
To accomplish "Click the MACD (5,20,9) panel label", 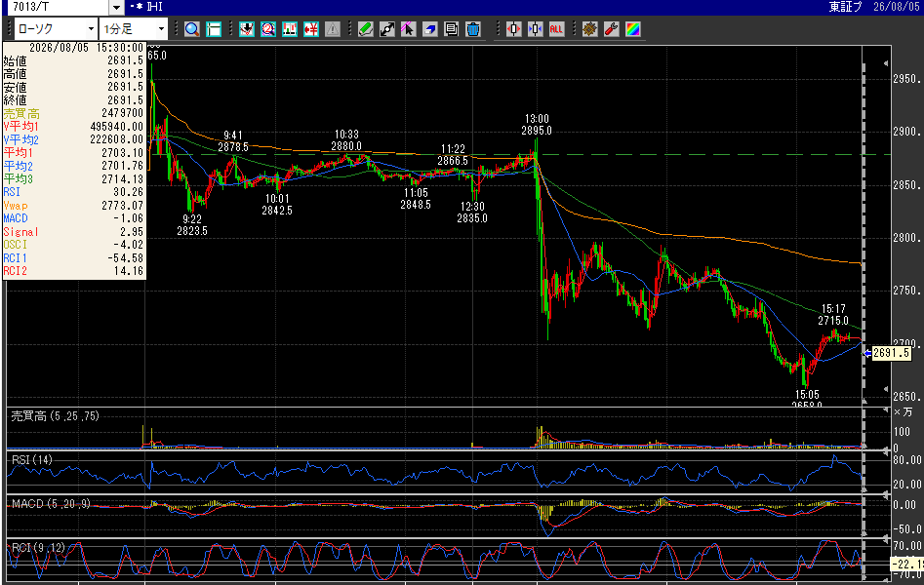I will [x=52, y=504].
